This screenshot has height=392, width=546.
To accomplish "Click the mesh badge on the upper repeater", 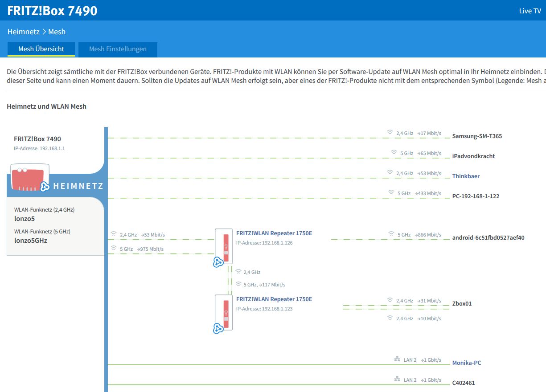I will click(218, 262).
